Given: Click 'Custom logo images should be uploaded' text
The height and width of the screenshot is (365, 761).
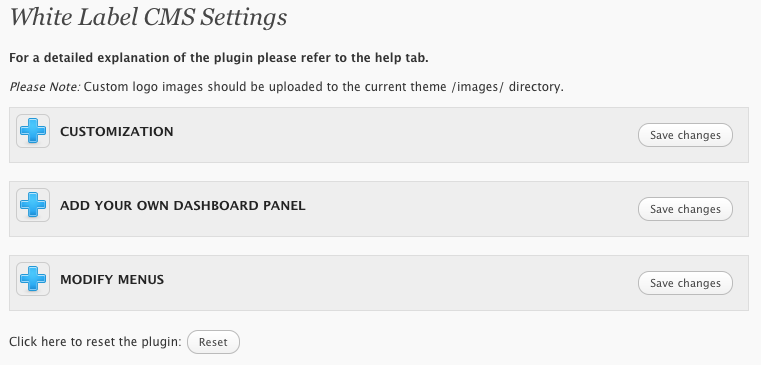Looking at the screenshot, I should point(212,87).
